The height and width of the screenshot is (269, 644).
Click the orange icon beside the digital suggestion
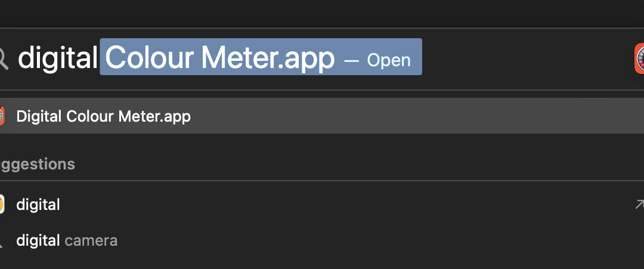[2, 205]
